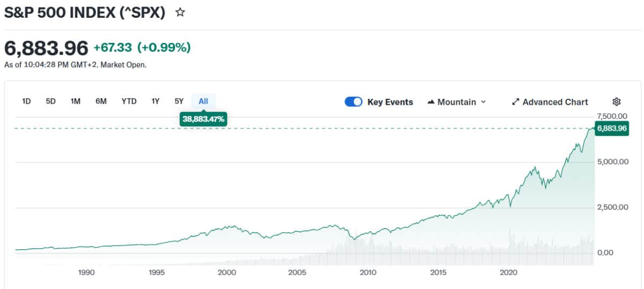Click the 5,000.00 price axis label

(x=612, y=162)
